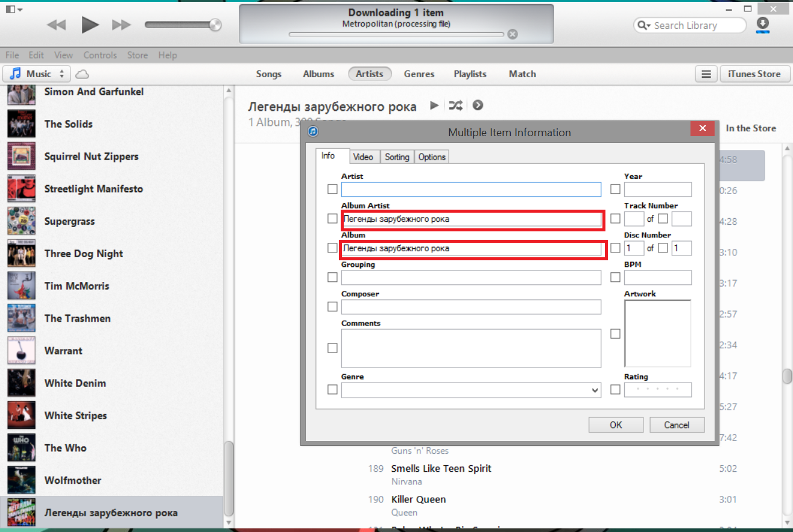Open the Music library dropdown
The width and height of the screenshot is (793, 532).
click(37, 74)
